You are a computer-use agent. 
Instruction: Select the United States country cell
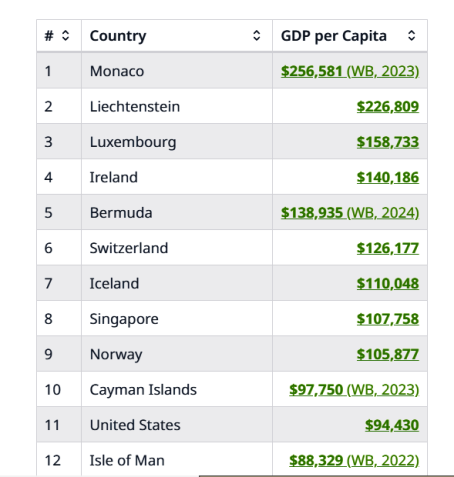pos(177,425)
